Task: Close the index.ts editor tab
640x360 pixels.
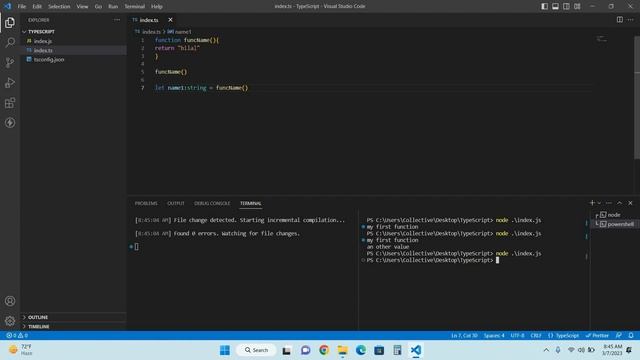Action: 170,20
